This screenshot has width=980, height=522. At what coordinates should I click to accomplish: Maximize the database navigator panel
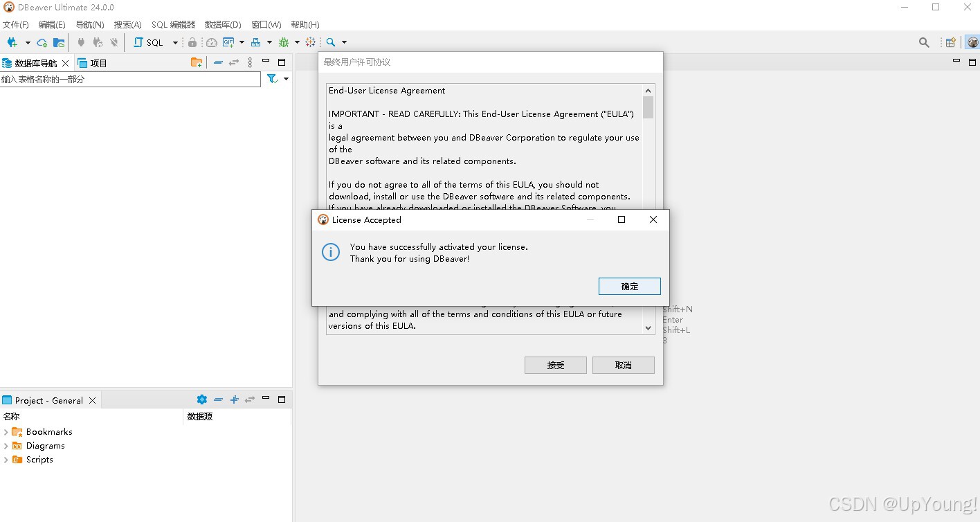point(282,62)
